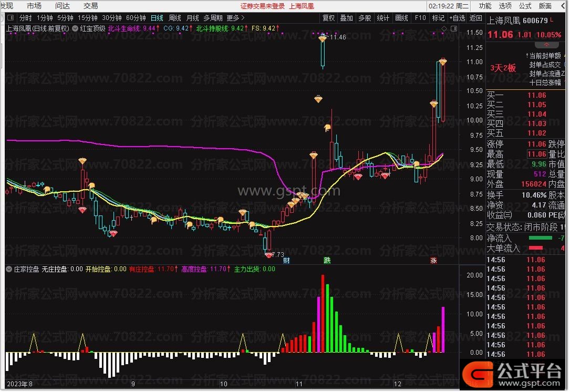Screen dimensions: 570x392
Task: Expand the 庄家控盘 indicator options arrow
Action: [9, 270]
